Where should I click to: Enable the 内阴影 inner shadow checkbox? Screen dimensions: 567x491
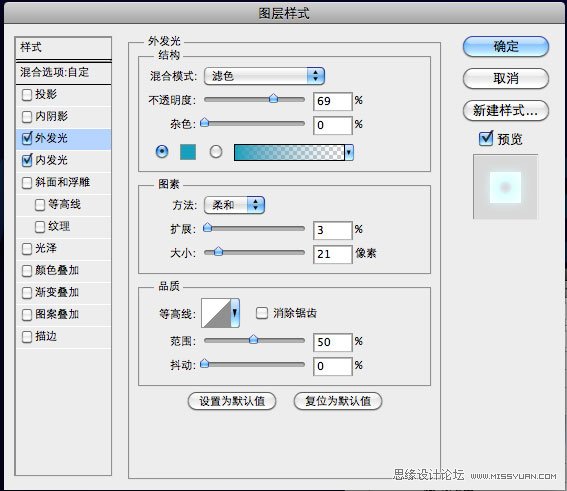[27, 117]
